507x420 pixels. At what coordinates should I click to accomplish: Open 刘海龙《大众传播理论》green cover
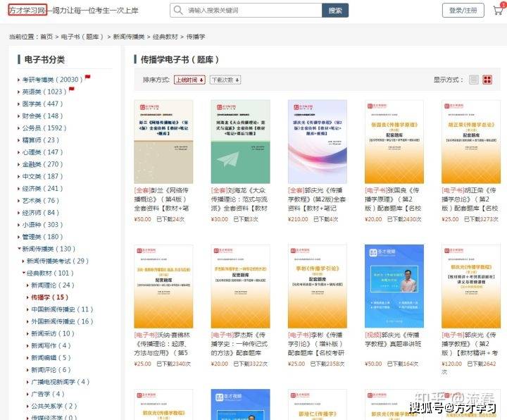tap(241, 142)
